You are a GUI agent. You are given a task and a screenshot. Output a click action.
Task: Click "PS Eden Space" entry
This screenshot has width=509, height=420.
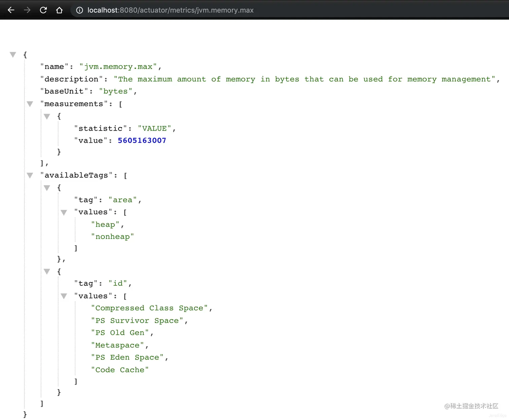pos(128,357)
